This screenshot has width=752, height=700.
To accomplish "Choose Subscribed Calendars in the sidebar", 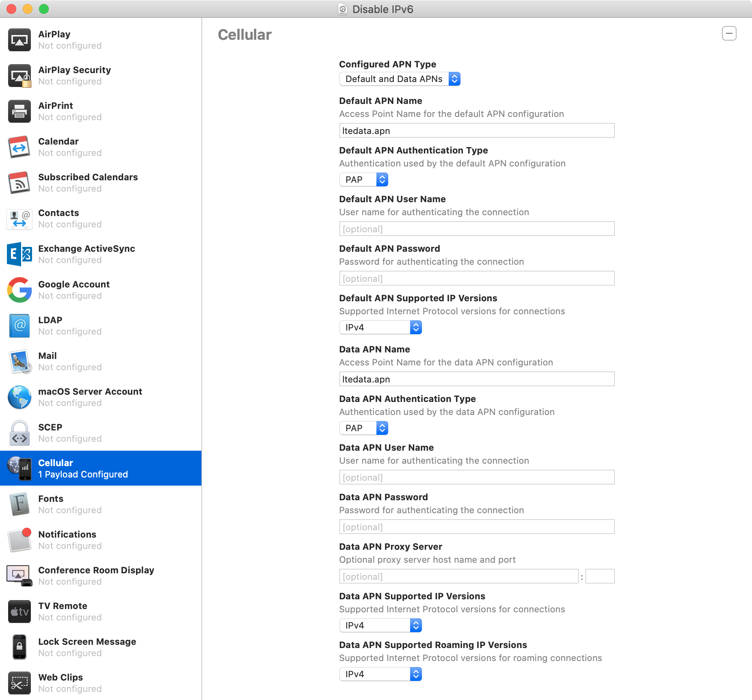I will click(x=101, y=183).
